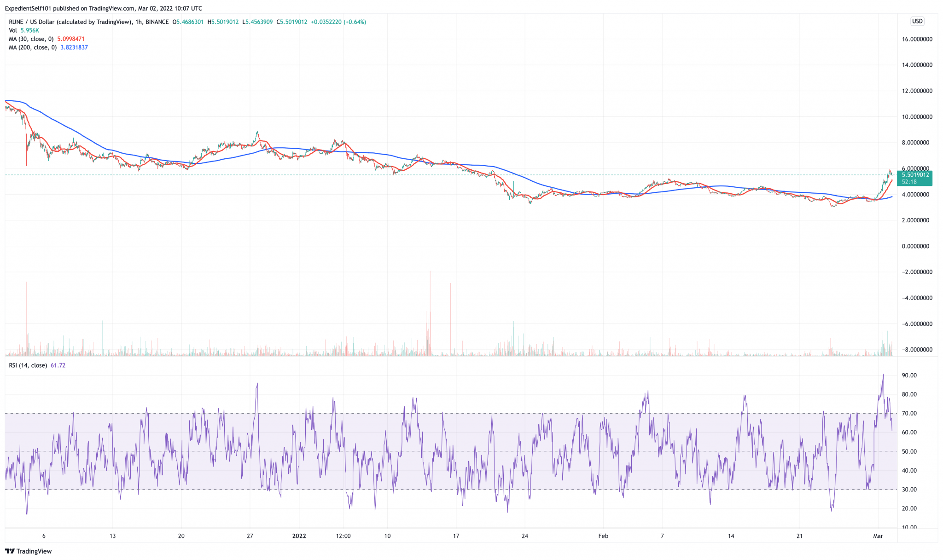
Task: Click the RSI axis label 60.00
Action: click(909, 433)
